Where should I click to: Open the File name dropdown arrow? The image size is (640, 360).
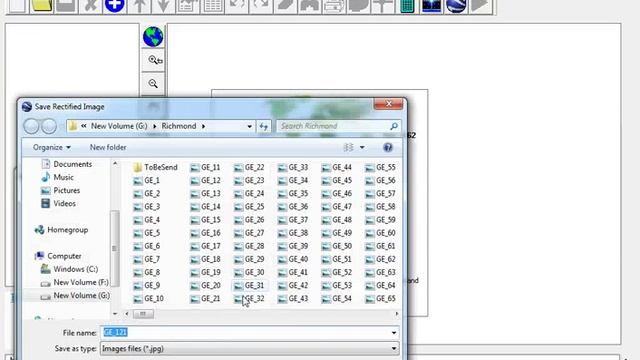coord(393,333)
